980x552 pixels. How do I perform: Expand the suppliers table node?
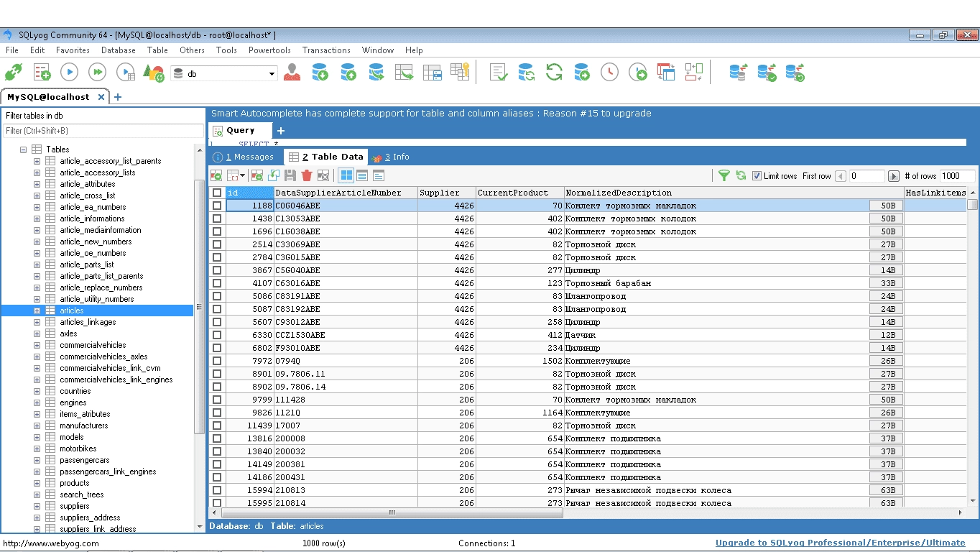coord(37,506)
